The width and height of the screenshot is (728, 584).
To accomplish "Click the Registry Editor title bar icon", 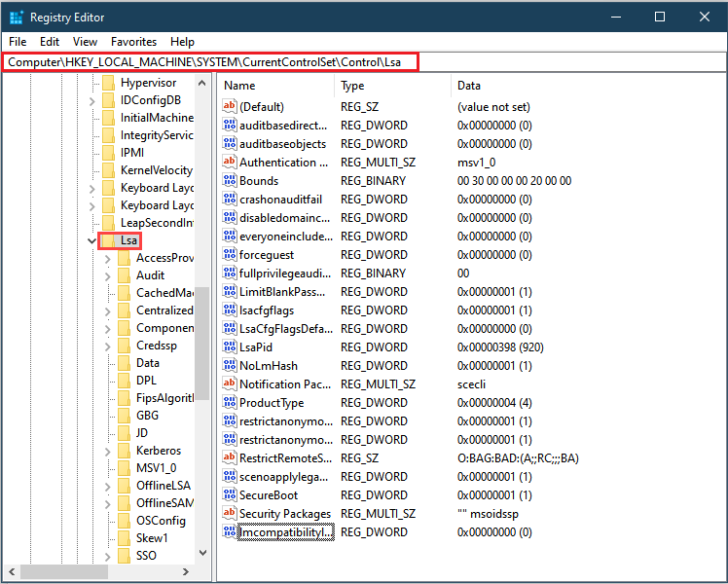I will pos(17,18).
